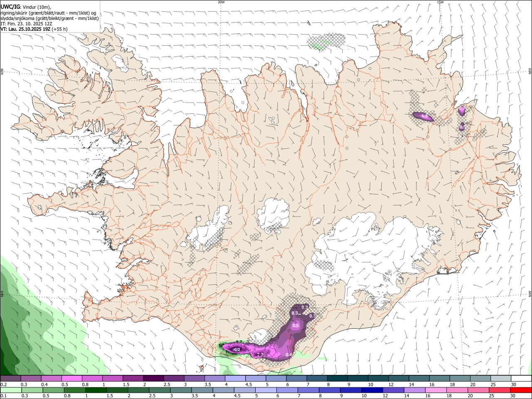Click the 'rigning/skúrir (grænt/blátt/rautt' description line
This screenshot has width=532, height=399.
pos(49,13)
